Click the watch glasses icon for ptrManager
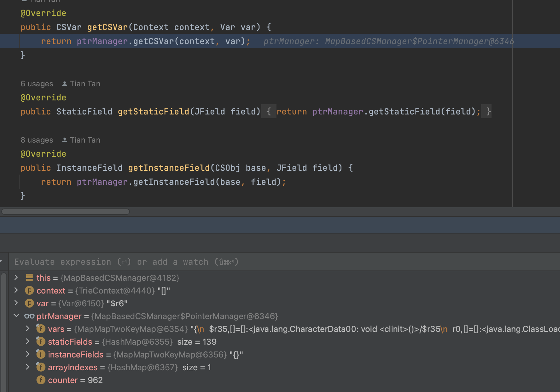The height and width of the screenshot is (392, 560). pos(29,316)
